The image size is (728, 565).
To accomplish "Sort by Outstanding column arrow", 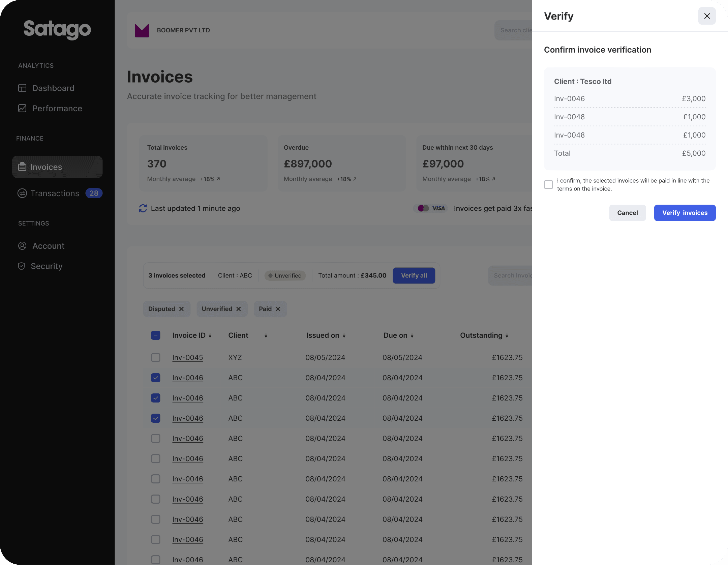I will [x=507, y=336].
